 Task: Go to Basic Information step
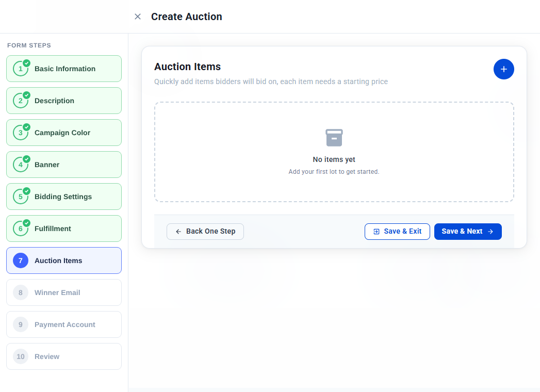coord(64,69)
